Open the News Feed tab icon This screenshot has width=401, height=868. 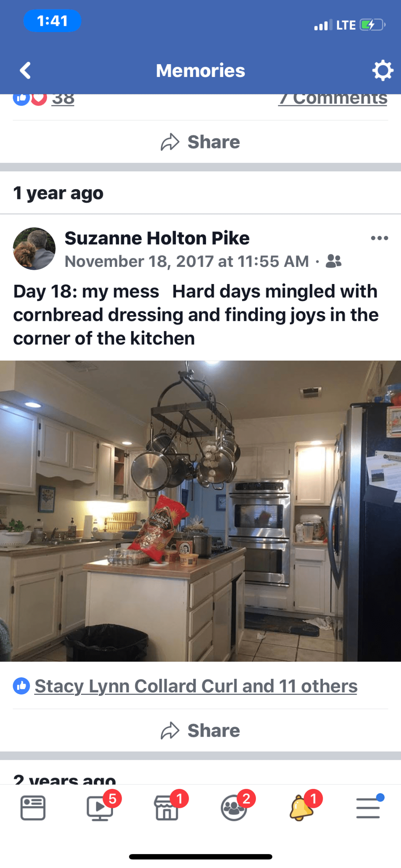click(x=33, y=808)
